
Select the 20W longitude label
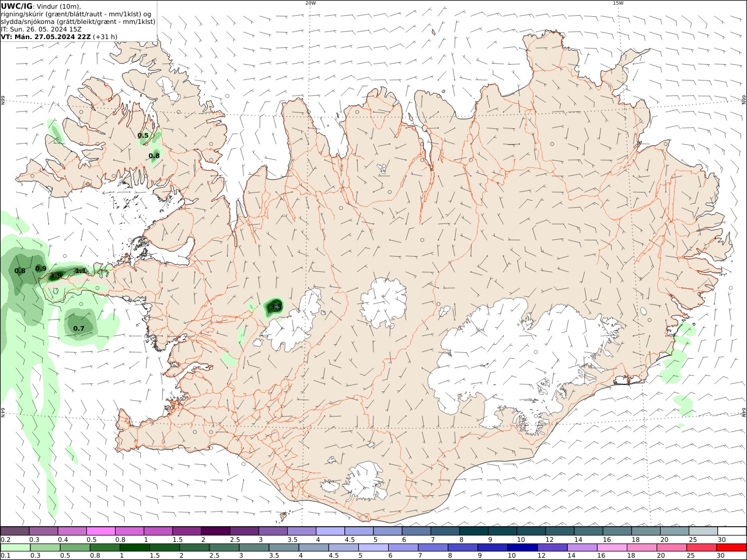coord(310,3)
